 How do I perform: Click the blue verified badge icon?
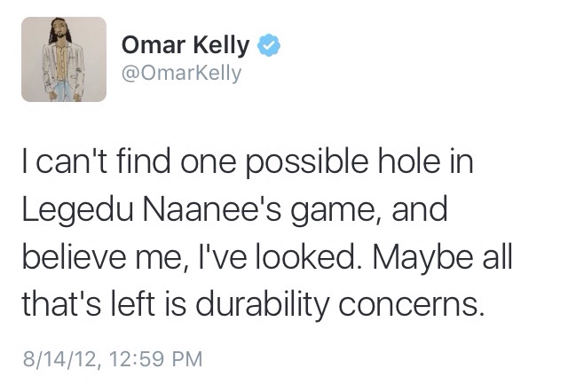[269, 45]
